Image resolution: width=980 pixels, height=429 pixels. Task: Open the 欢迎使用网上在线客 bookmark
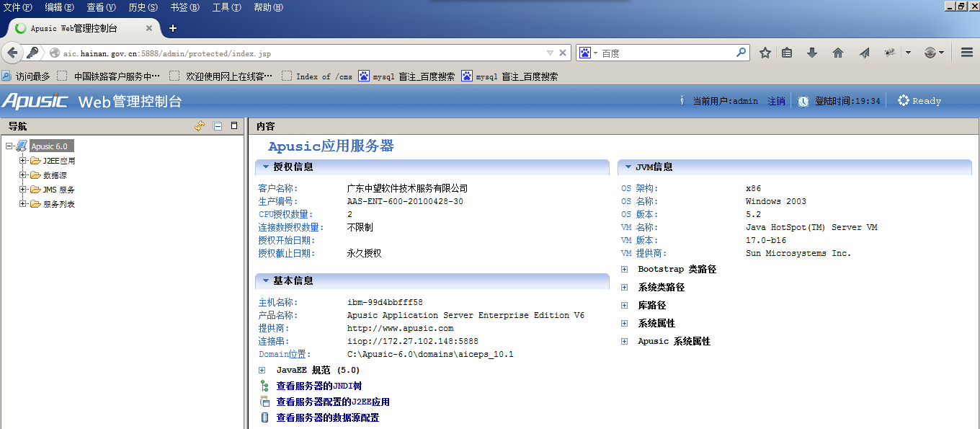221,76
